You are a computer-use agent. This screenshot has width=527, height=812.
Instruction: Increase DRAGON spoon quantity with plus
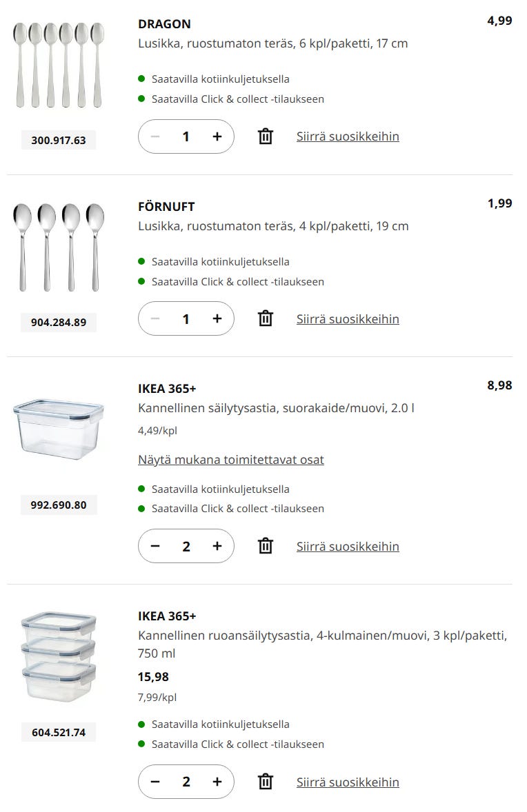pos(217,136)
